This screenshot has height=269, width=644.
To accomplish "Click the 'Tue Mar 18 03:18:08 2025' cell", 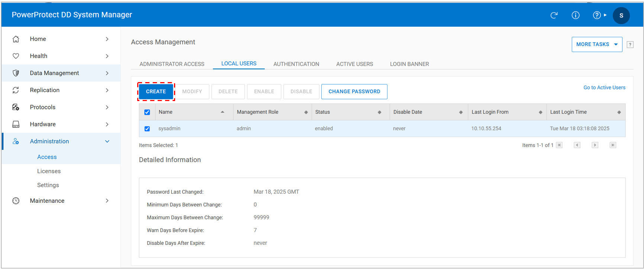I will pos(580,129).
